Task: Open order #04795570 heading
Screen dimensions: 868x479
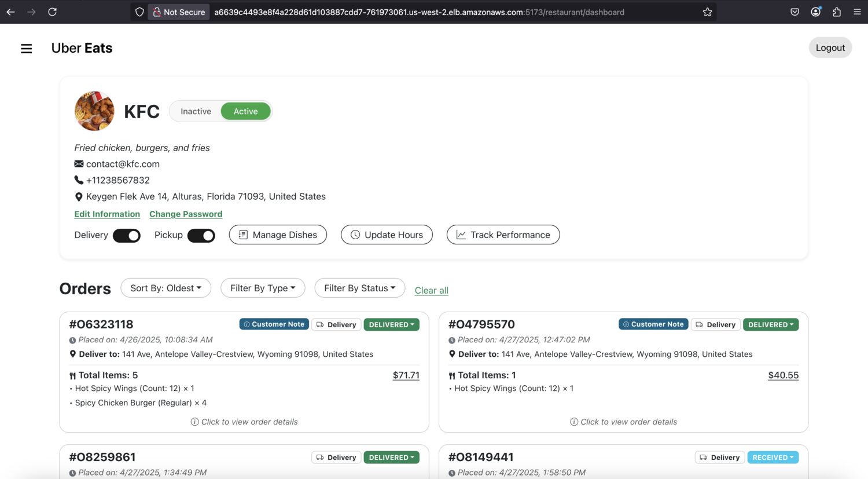Action: pos(481,324)
